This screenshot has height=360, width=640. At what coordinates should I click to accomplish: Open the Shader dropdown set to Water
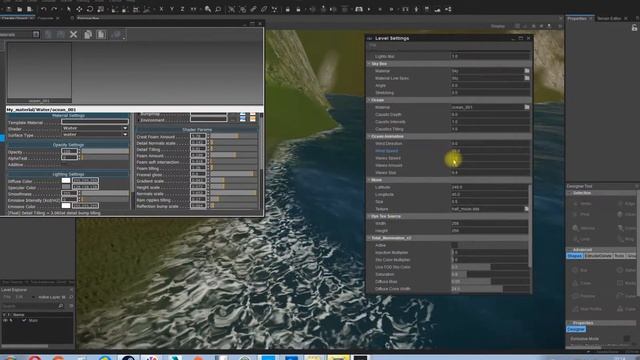(95, 128)
